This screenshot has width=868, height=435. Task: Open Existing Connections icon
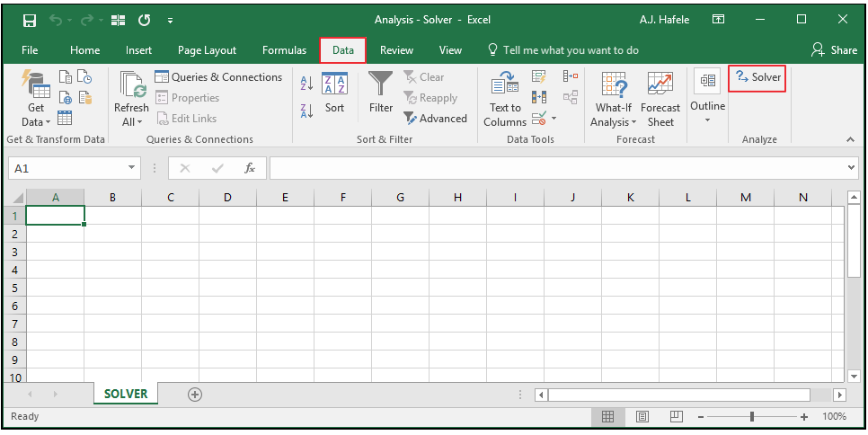84,97
